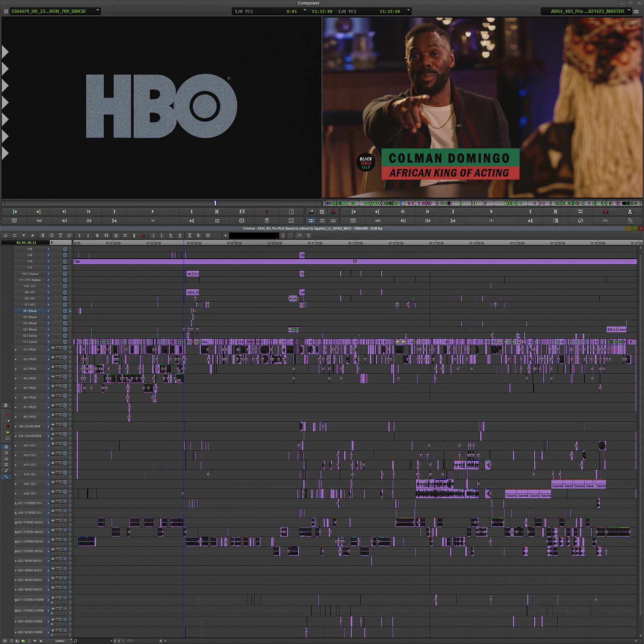
Task: Click the timeline timecode 01:05:18:11 field
Action: [26, 243]
